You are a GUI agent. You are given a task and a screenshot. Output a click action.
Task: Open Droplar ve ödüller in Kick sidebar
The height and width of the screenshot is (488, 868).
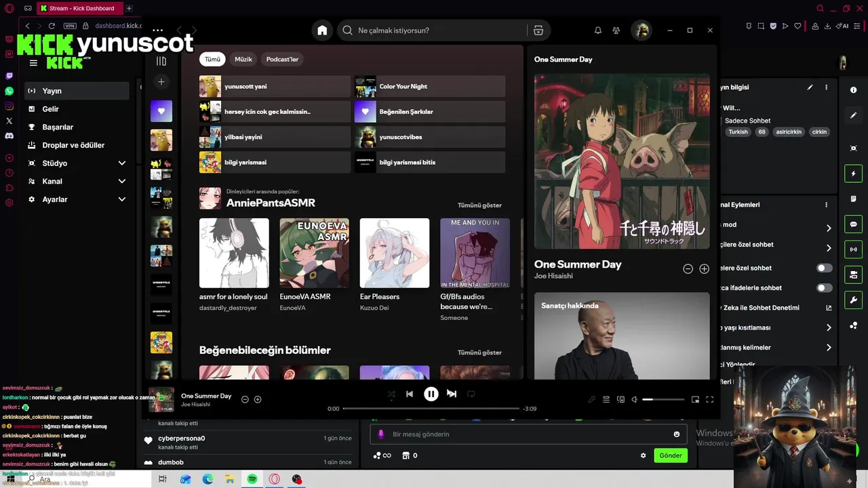point(77,145)
